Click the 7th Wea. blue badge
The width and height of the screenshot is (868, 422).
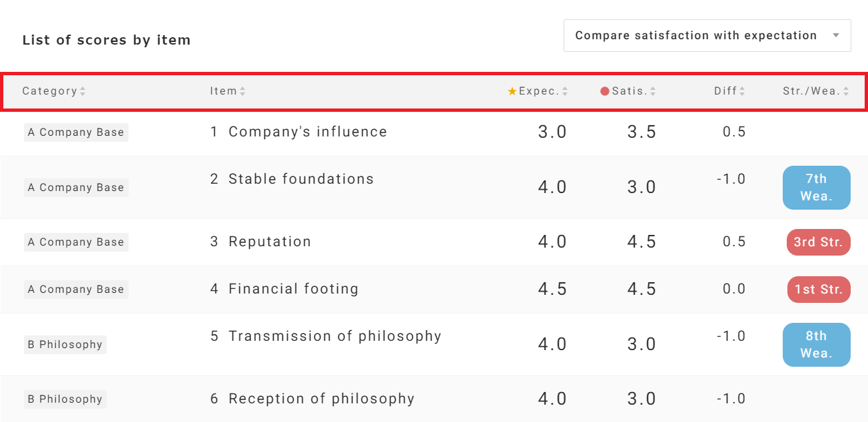coord(816,188)
